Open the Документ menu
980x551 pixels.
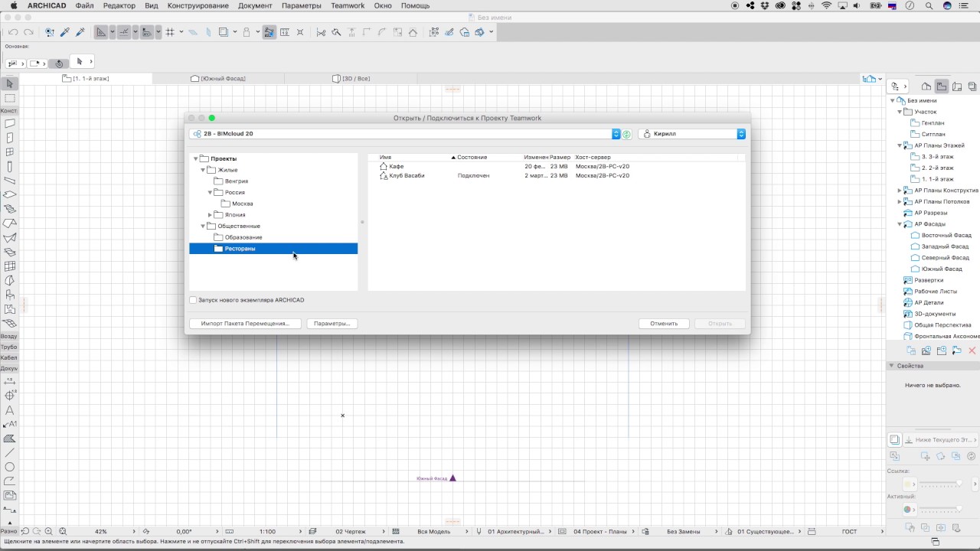click(x=255, y=5)
